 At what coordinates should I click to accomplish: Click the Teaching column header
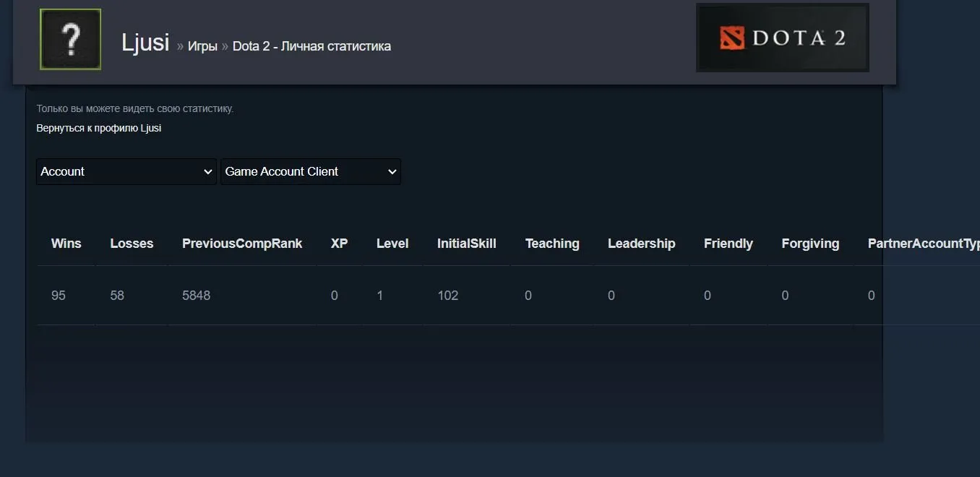click(x=552, y=244)
